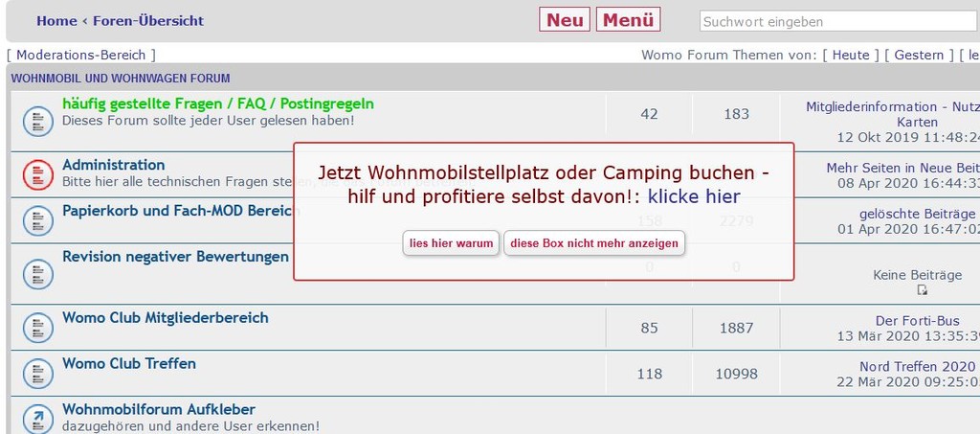This screenshot has height=434, width=980.
Task: Follow the 'klicke hier' booking link
Action: click(694, 197)
